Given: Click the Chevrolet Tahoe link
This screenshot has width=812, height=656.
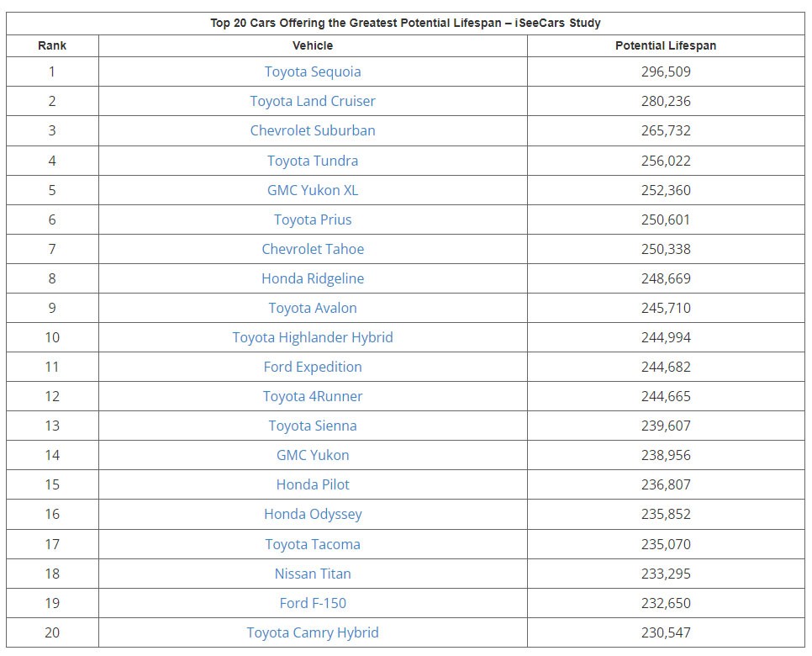Looking at the screenshot, I should pyautogui.click(x=313, y=249).
